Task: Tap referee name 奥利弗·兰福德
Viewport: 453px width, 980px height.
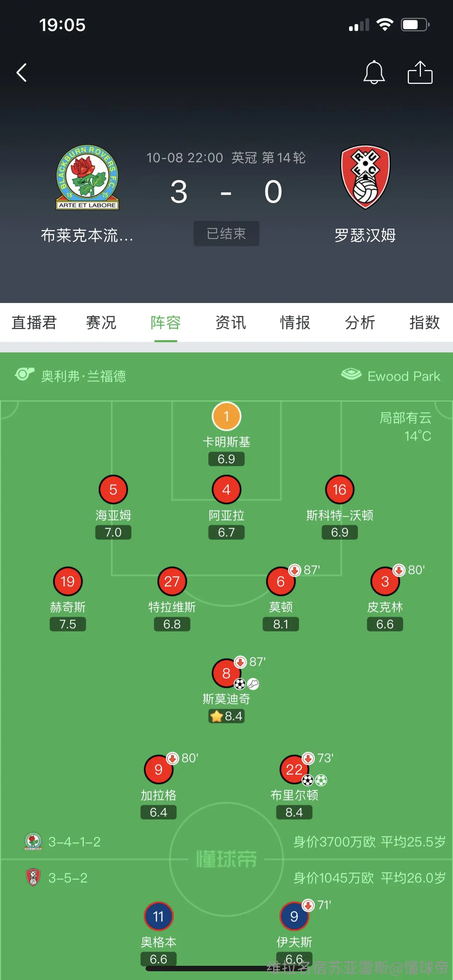Action: pos(84,376)
